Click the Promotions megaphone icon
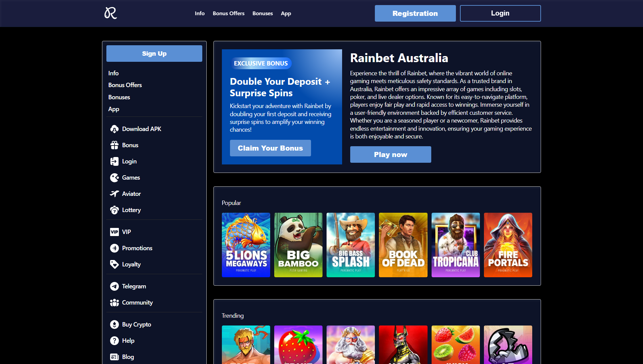 (114, 248)
